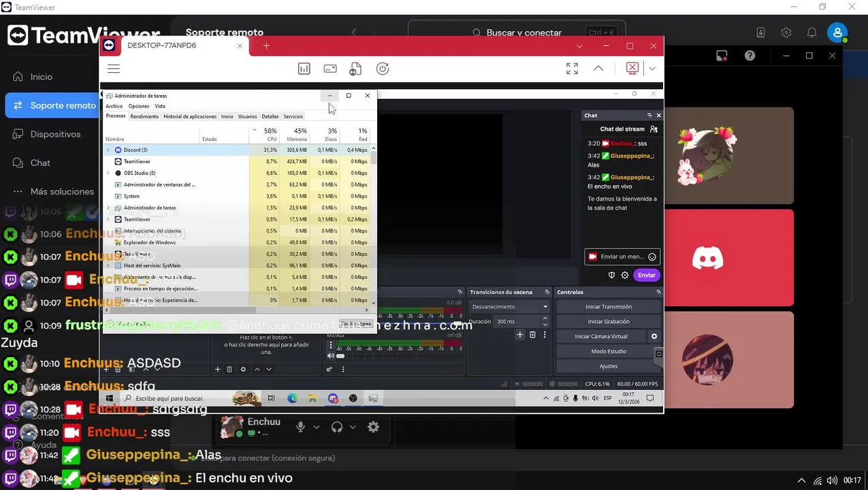Open TeamViewer contacts book icon
This screenshot has height=490, width=868.
click(x=761, y=33)
